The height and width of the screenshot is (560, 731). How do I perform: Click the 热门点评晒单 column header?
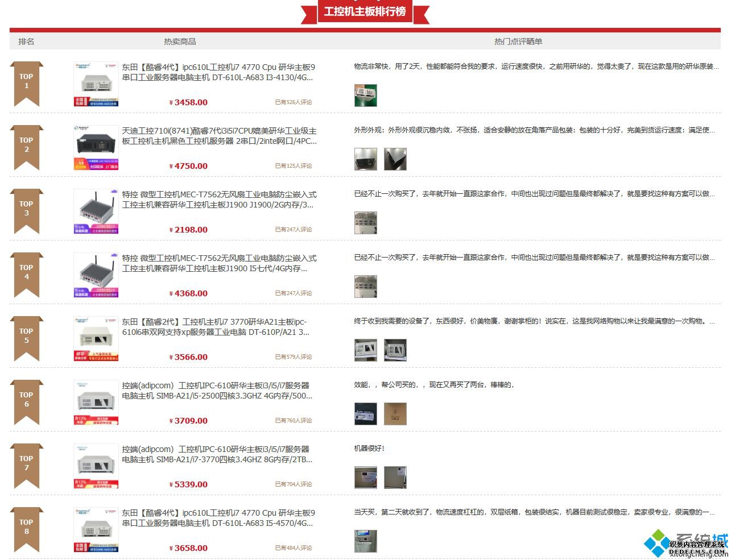tap(518, 42)
